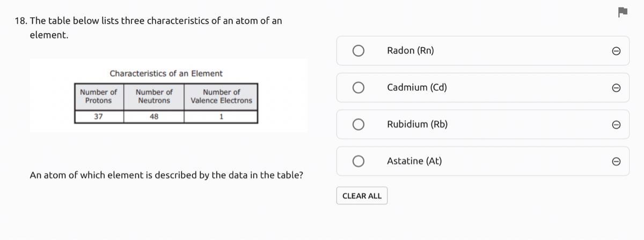Select the Radon (Rn) radio button
This screenshot has height=240, width=644.
pyautogui.click(x=358, y=51)
